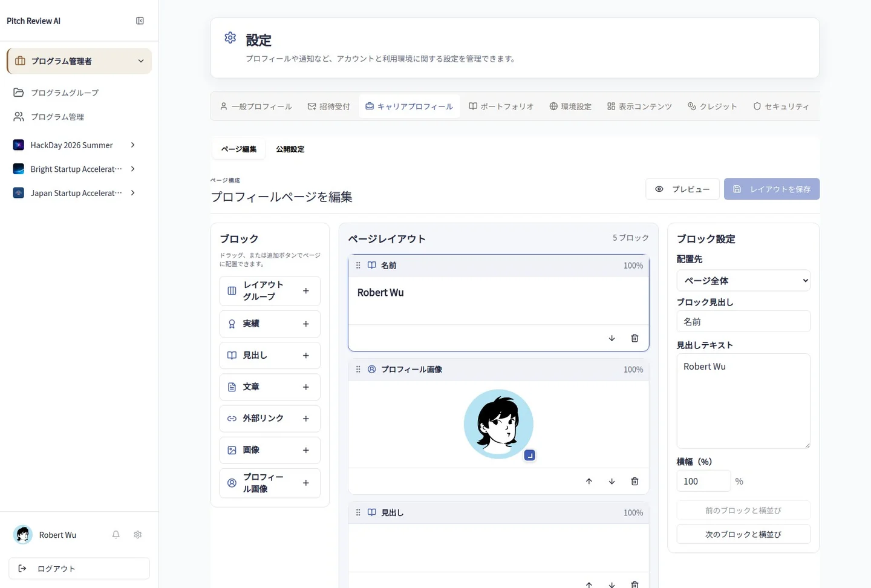
Task: Expand HackDay 2026 Summer program
Action: click(132, 145)
